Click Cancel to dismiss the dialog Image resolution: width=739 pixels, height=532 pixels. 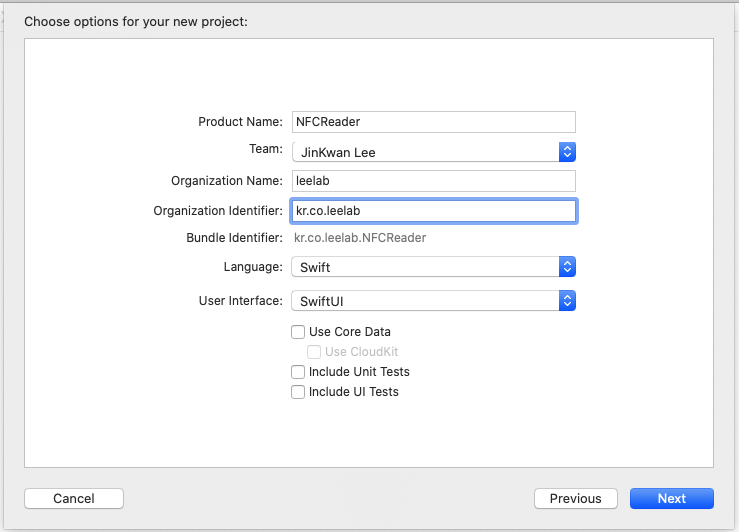tap(74, 498)
